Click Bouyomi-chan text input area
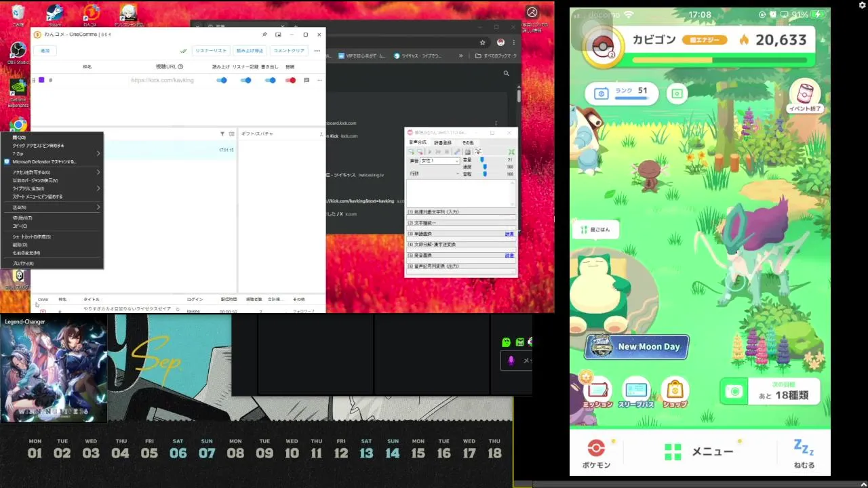 pyautogui.click(x=460, y=193)
